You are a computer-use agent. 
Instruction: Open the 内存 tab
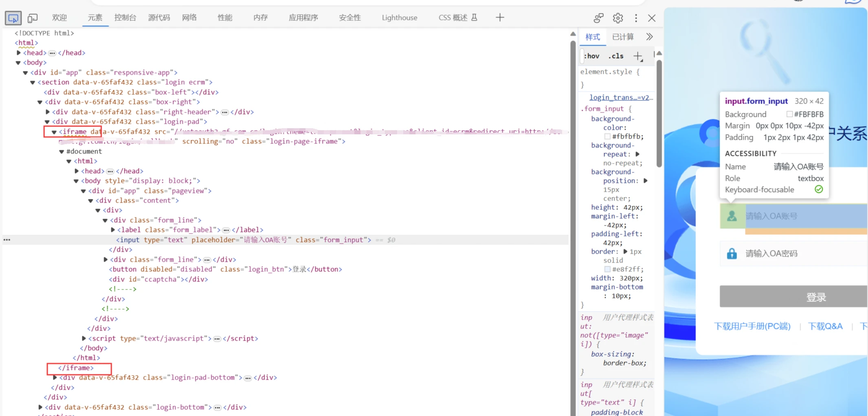click(x=261, y=18)
